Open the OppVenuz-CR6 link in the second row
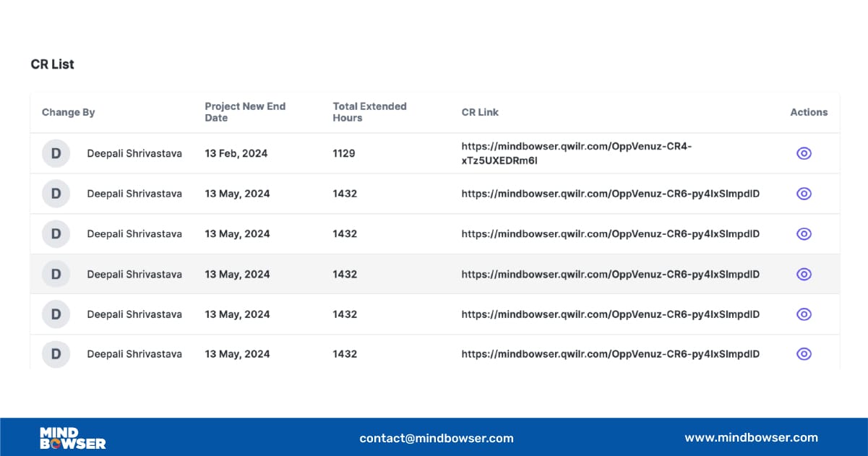This screenshot has height=456, width=868. pyautogui.click(x=610, y=194)
